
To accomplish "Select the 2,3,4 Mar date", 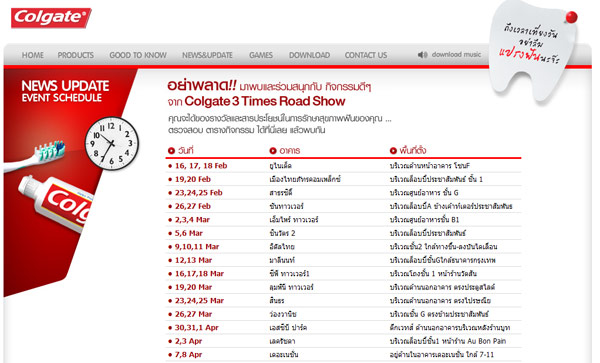I will (x=192, y=220).
